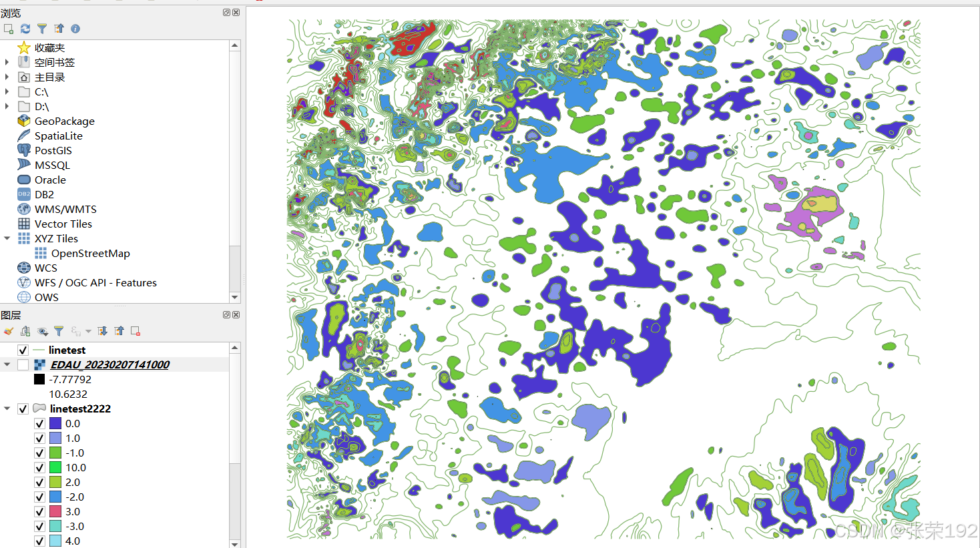The height and width of the screenshot is (548, 980).
Task: Enable the Browser properties widget info icon
Action: tap(75, 28)
